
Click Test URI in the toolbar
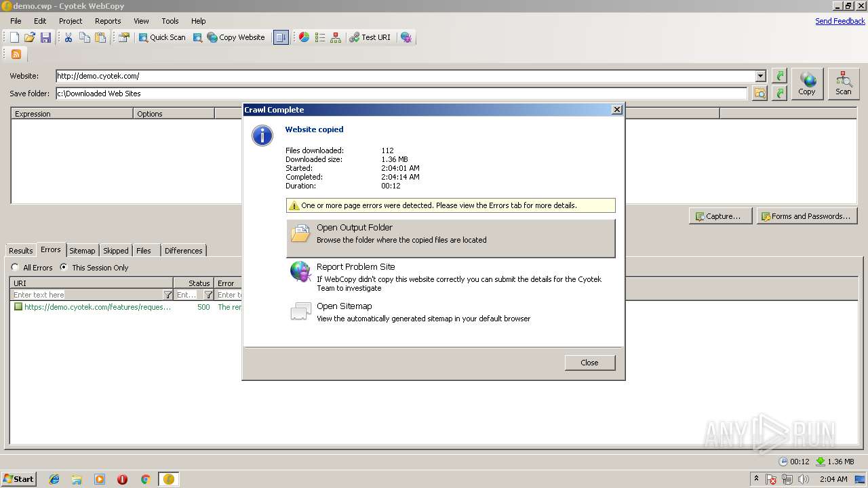[370, 37]
